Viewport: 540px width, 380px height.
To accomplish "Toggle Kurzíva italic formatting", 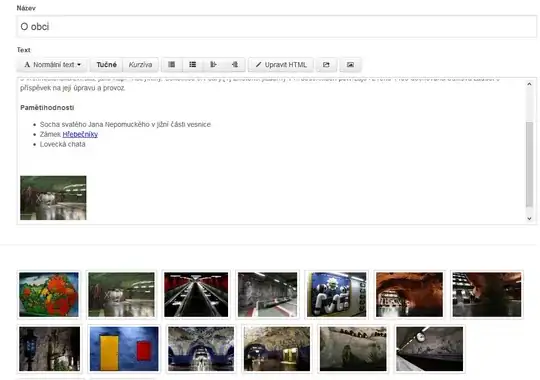I will (x=140, y=65).
